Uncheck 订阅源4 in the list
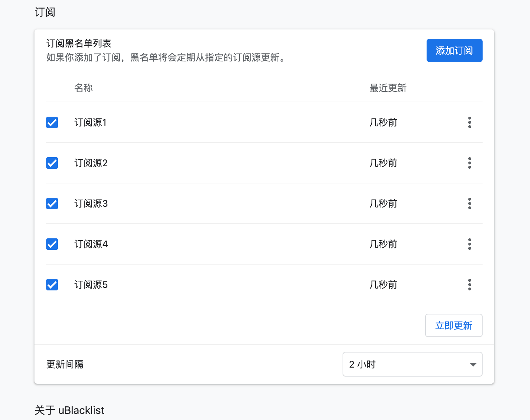The height and width of the screenshot is (420, 530). pos(52,244)
